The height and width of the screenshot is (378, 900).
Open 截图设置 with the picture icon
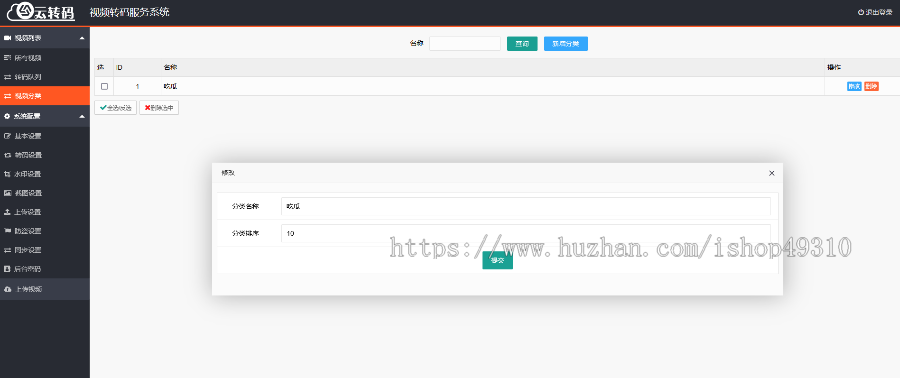[45, 193]
